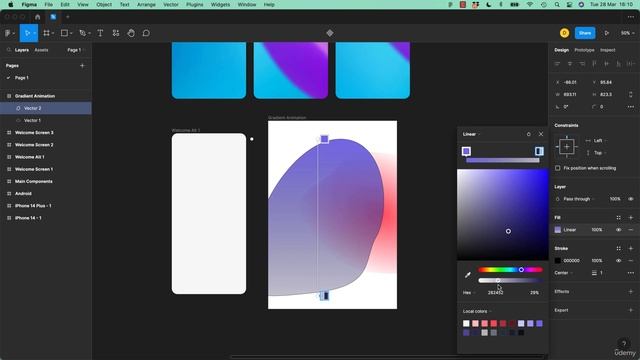The height and width of the screenshot is (360, 640).
Task: Switch to the Assets tab
Action: pos(41,50)
